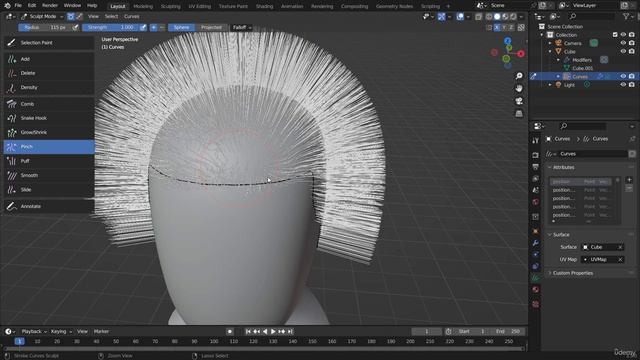Open the Curves menu in viewport header

(x=131, y=17)
